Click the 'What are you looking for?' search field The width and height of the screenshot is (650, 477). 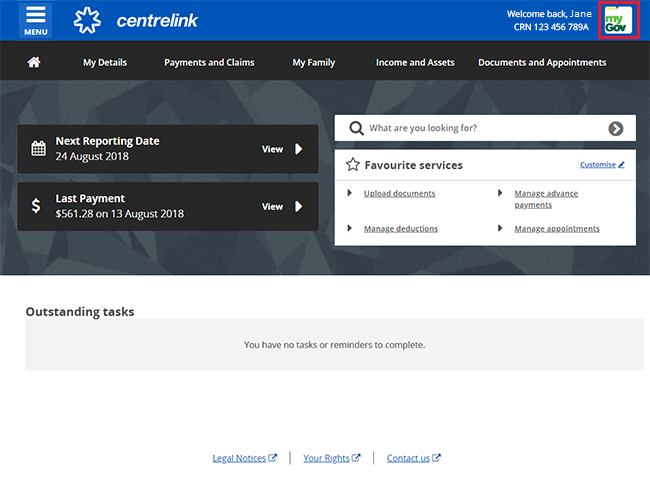point(480,128)
